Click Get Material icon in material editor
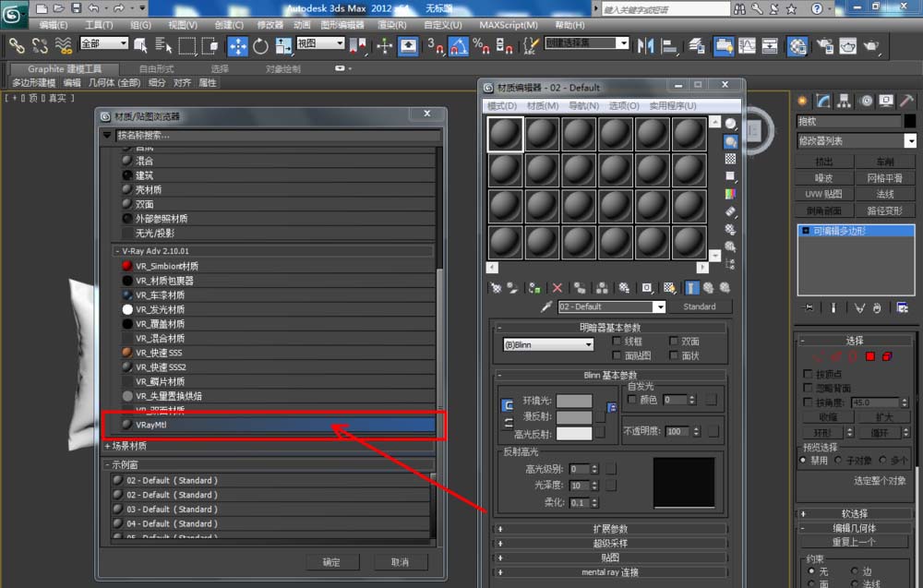This screenshot has width=923, height=588. point(497,288)
